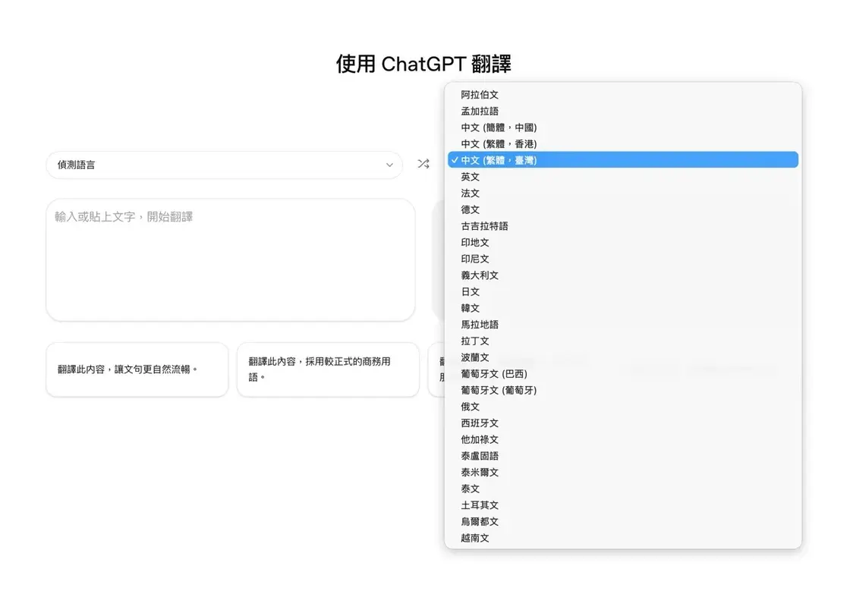This screenshot has width=850, height=616.
Task: Select 土耳其文 in the language list
Action: click(623, 505)
